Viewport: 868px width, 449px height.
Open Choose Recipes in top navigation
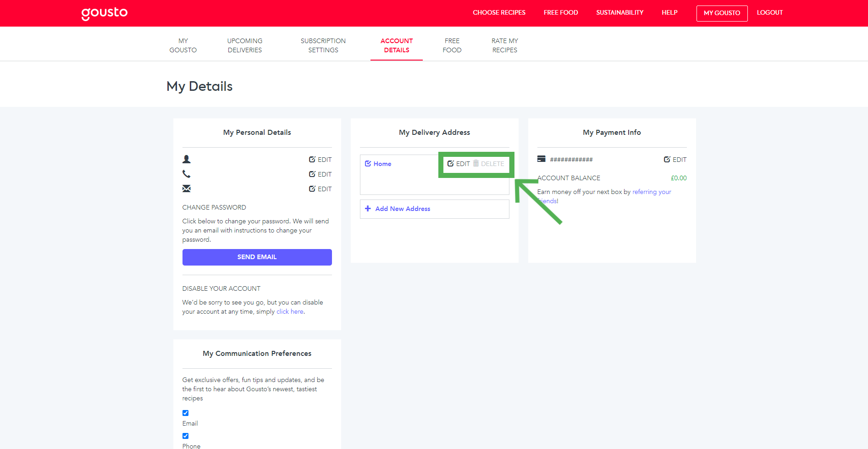coord(499,13)
